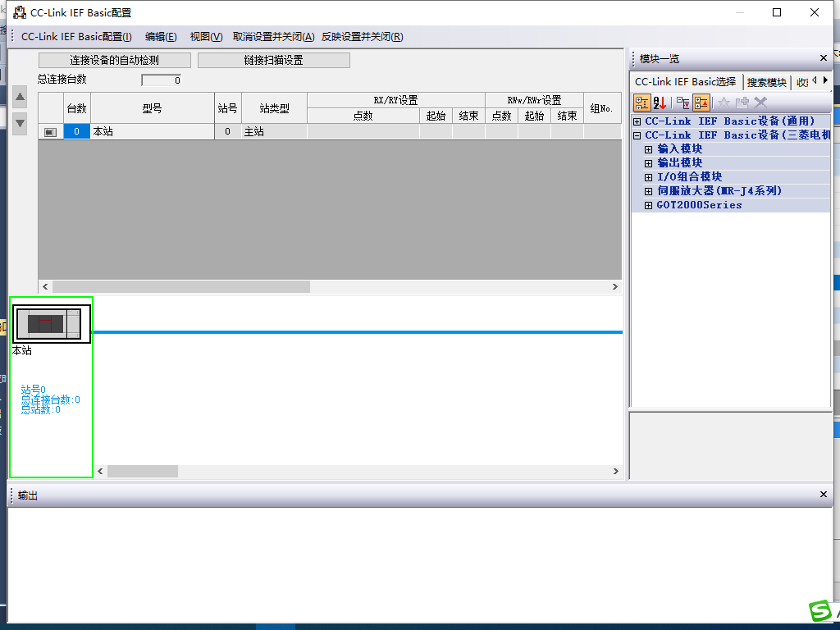Viewport: 840px width, 630px height.
Task: Close the 模块一览 panel
Action: pos(824,58)
